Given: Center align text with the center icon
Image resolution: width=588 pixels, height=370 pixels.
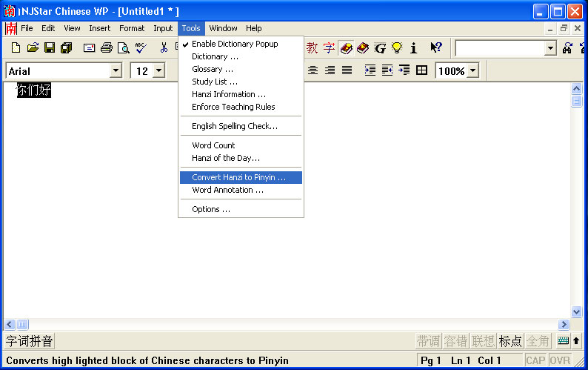Looking at the screenshot, I should (x=313, y=70).
